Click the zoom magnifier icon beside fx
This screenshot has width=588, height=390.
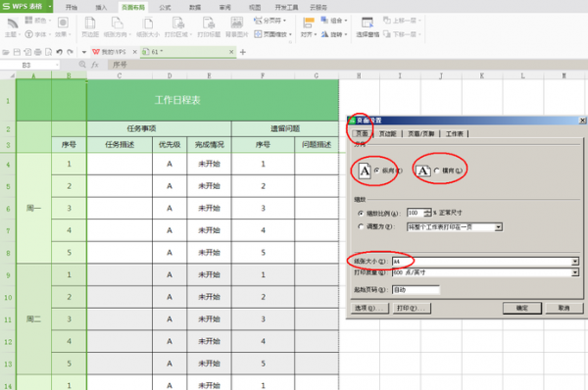click(82, 65)
